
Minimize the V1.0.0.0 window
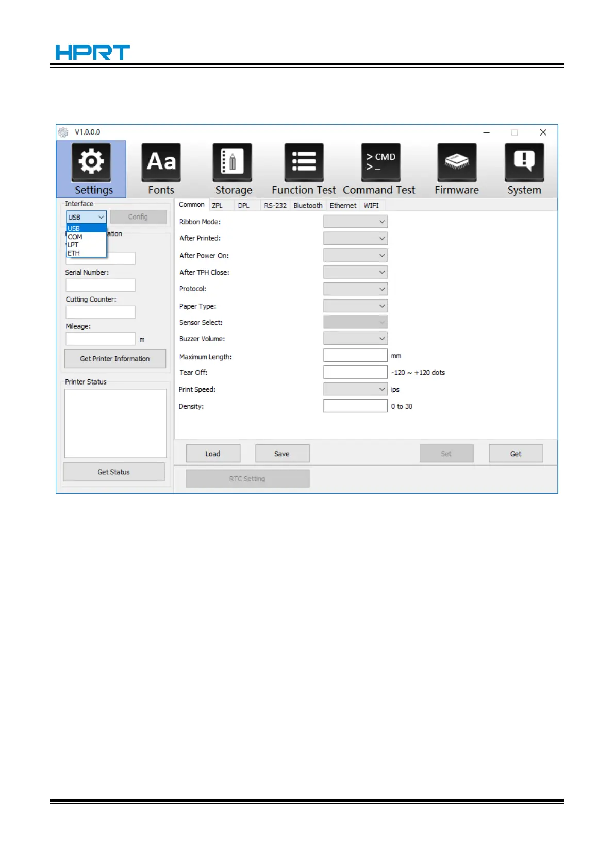486,132
